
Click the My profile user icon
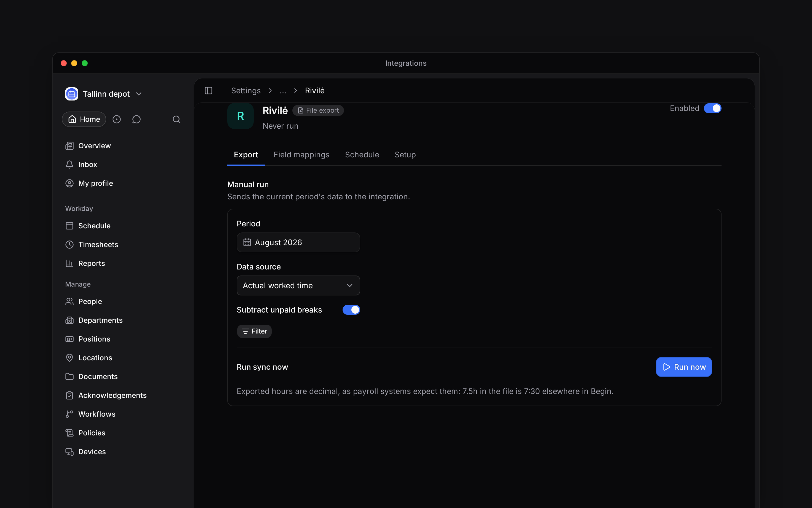coord(70,183)
